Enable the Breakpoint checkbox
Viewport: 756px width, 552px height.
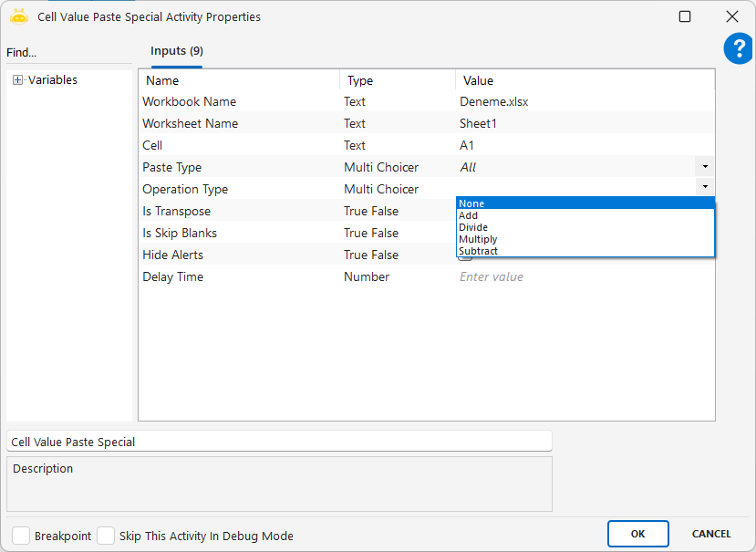[x=21, y=536]
